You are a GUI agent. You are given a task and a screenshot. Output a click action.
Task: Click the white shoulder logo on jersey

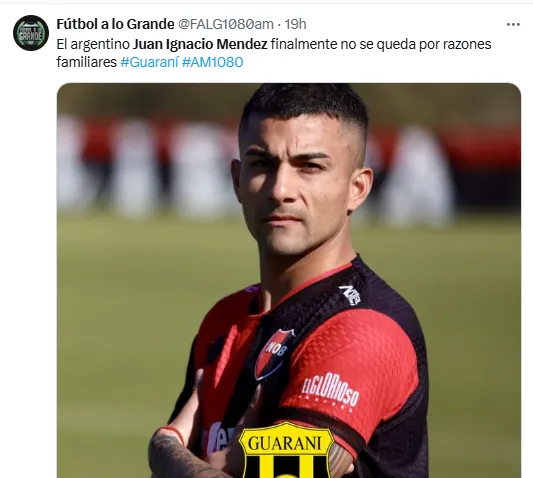(x=350, y=295)
